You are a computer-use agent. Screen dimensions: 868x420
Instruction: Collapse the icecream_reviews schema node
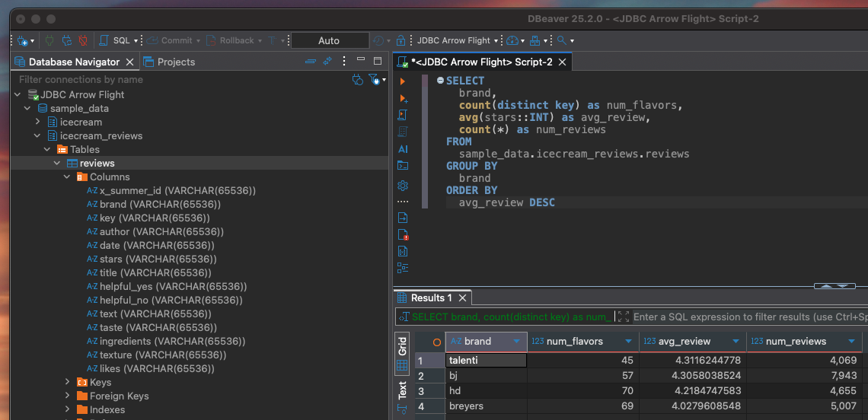click(37, 135)
